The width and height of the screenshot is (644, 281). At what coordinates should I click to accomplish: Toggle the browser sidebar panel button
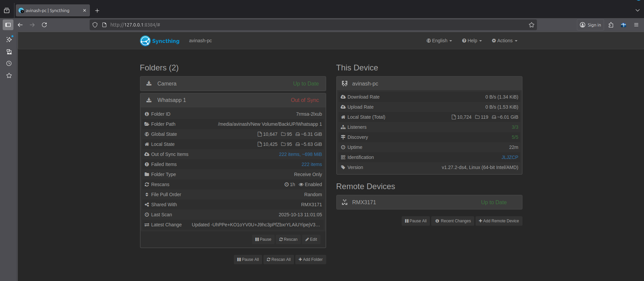(x=8, y=25)
